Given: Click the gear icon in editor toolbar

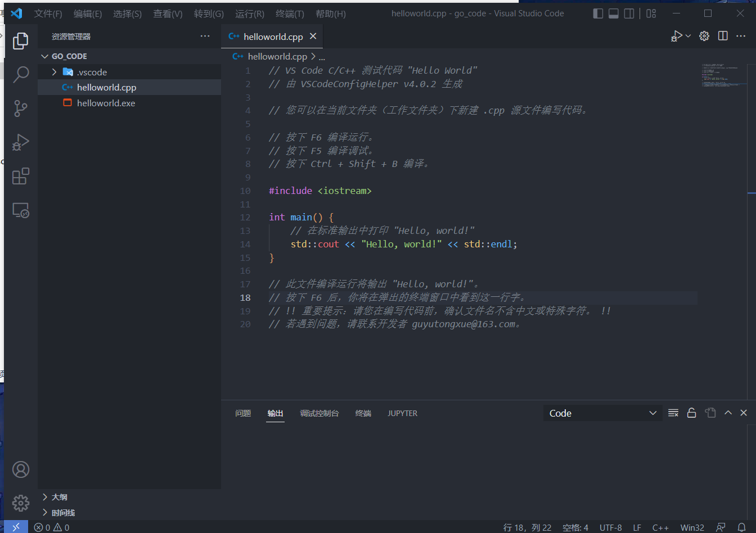Looking at the screenshot, I should coord(704,36).
